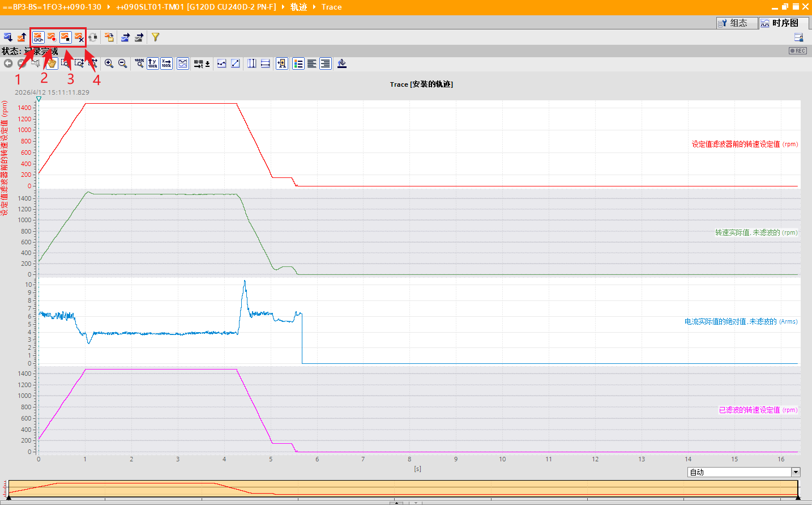Click the yellow funnel filter icon
812x505 pixels.
(x=155, y=37)
